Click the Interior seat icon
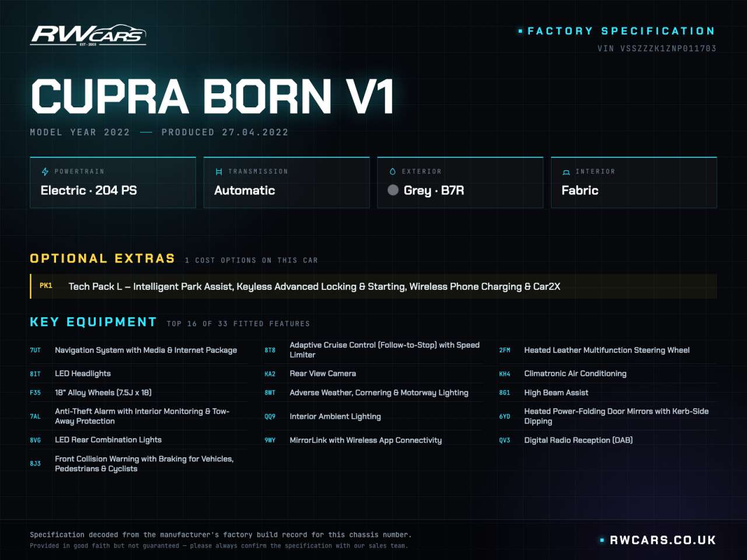This screenshot has width=747, height=560. [x=566, y=172]
